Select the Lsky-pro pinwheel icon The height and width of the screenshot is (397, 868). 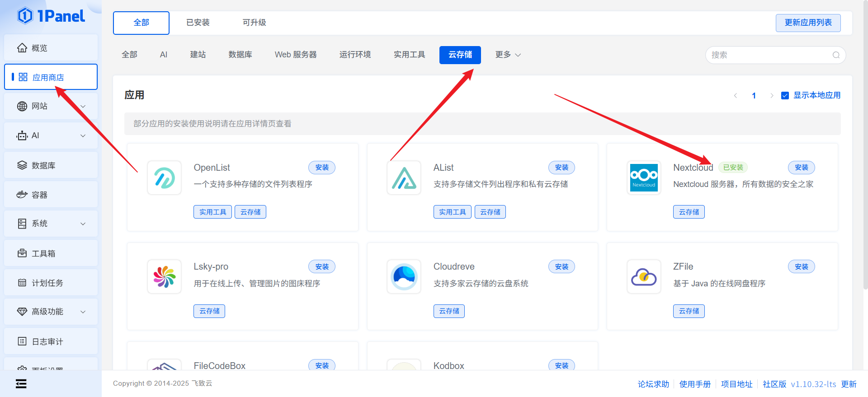point(164,277)
